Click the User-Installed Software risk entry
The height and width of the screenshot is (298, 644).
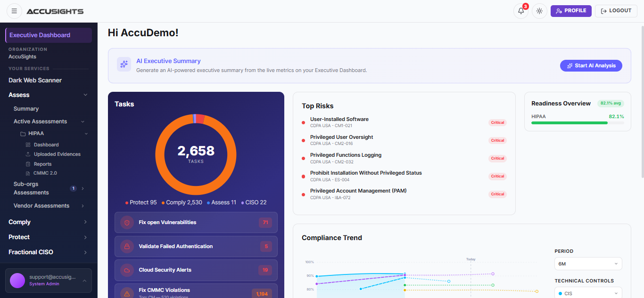404,122
